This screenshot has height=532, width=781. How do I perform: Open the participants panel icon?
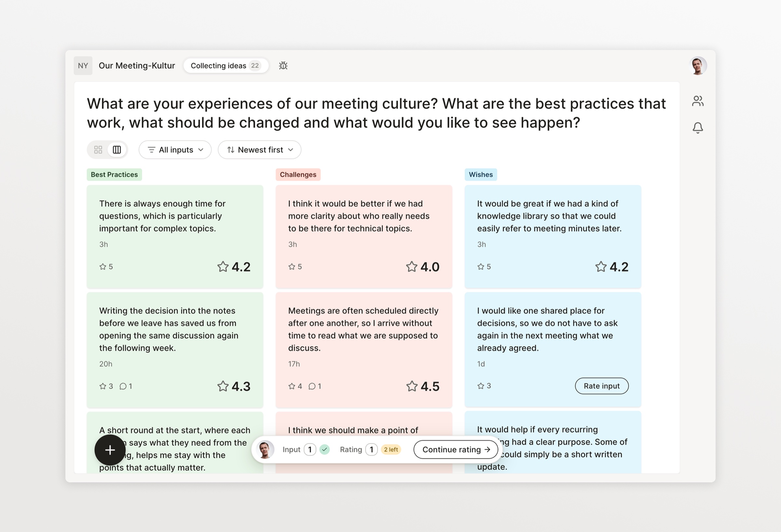[698, 101]
